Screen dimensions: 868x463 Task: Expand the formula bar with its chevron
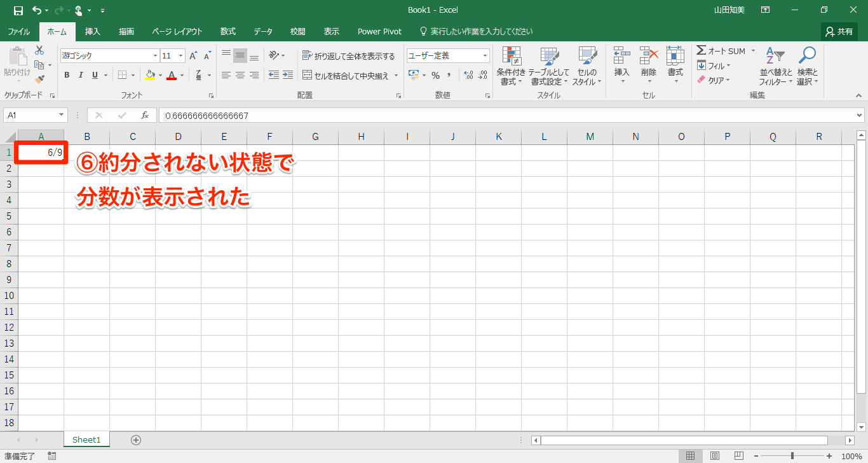pos(859,115)
